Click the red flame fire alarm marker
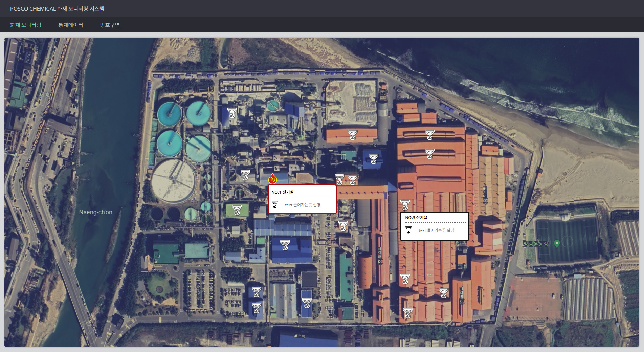This screenshot has width=644, height=352. pyautogui.click(x=272, y=179)
